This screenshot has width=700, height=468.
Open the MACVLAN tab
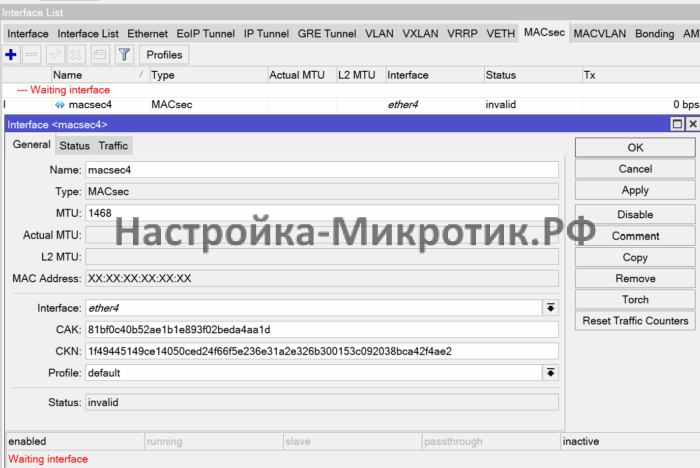600,34
